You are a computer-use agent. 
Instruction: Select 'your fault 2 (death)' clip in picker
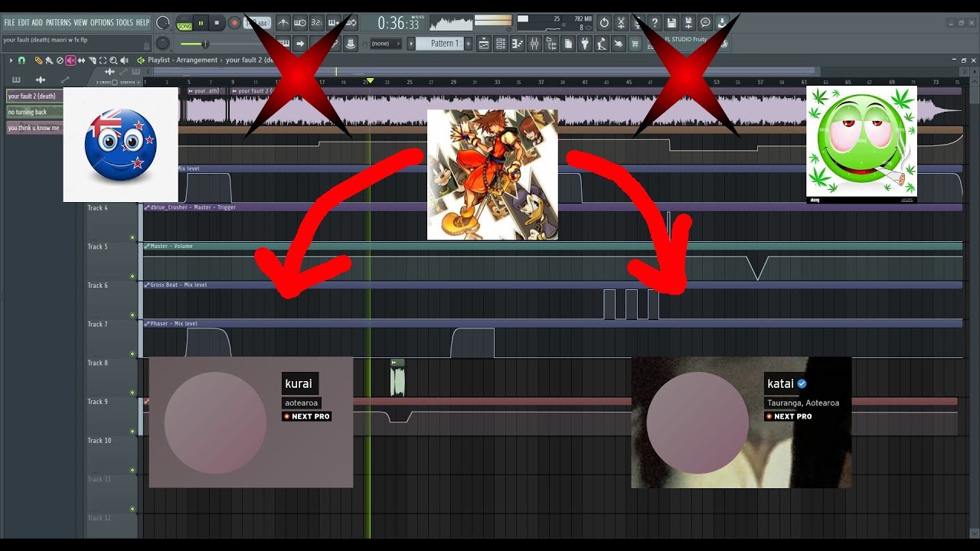(x=34, y=96)
